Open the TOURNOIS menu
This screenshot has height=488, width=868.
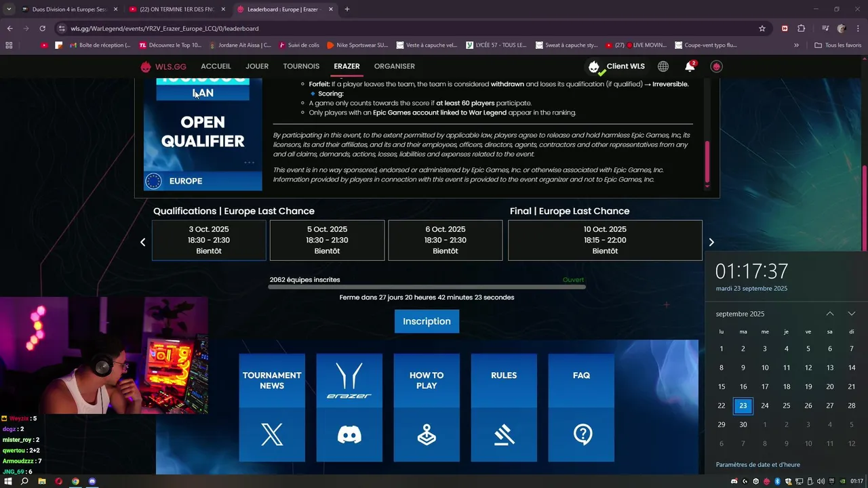coord(301,66)
